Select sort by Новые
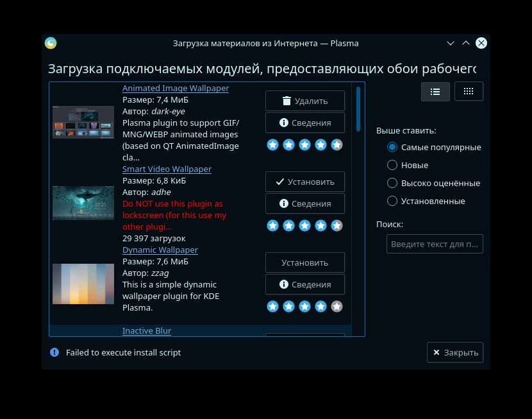This screenshot has height=419, width=532. 408,165
